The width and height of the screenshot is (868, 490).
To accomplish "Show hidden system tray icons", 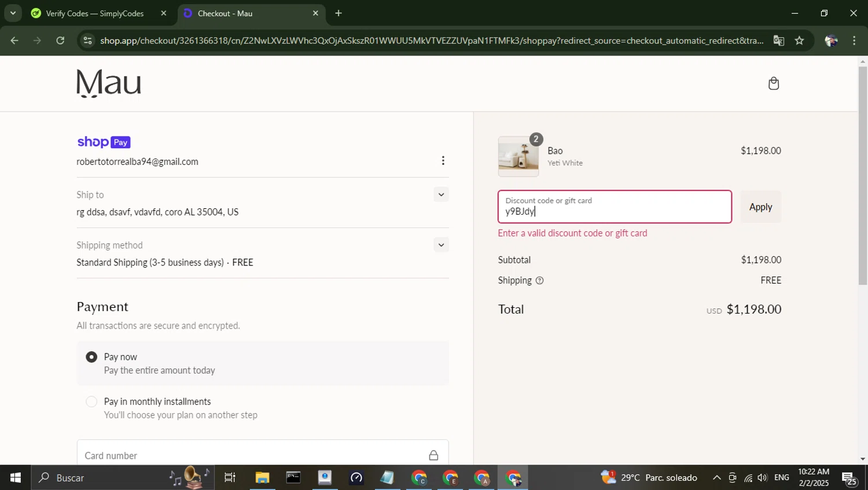I will pos(716,478).
